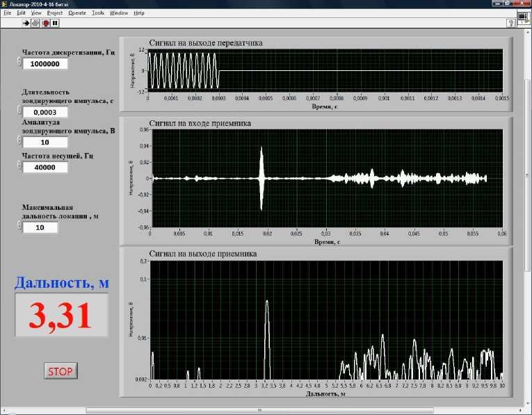The width and height of the screenshot is (532, 415).
Task: Click the 3,31 range indicator display
Action: point(62,316)
